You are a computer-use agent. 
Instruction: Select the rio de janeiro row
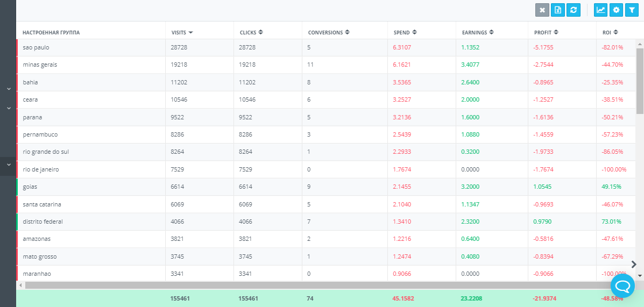326,169
